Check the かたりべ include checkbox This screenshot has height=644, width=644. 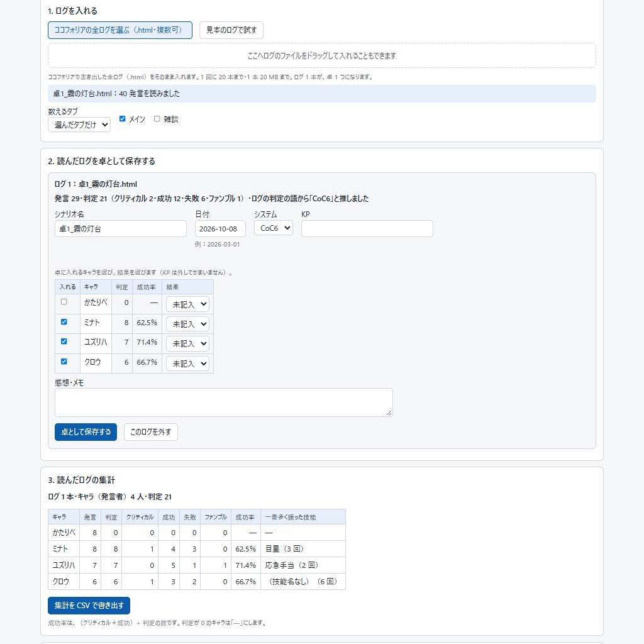(x=64, y=302)
